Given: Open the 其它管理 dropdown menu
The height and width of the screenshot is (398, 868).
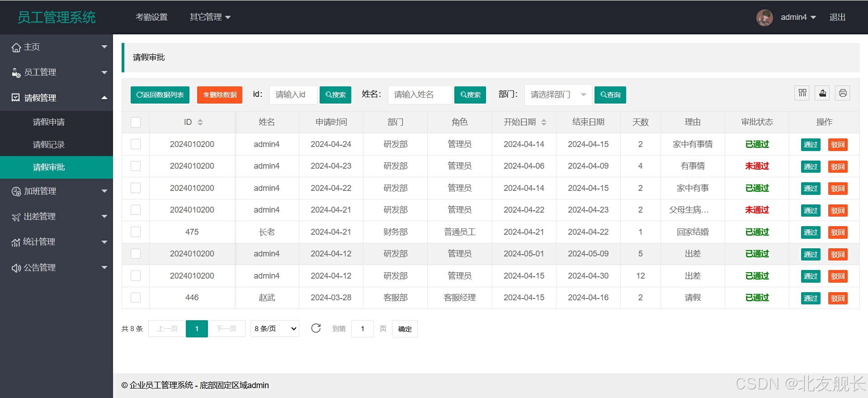Looking at the screenshot, I should [x=210, y=17].
